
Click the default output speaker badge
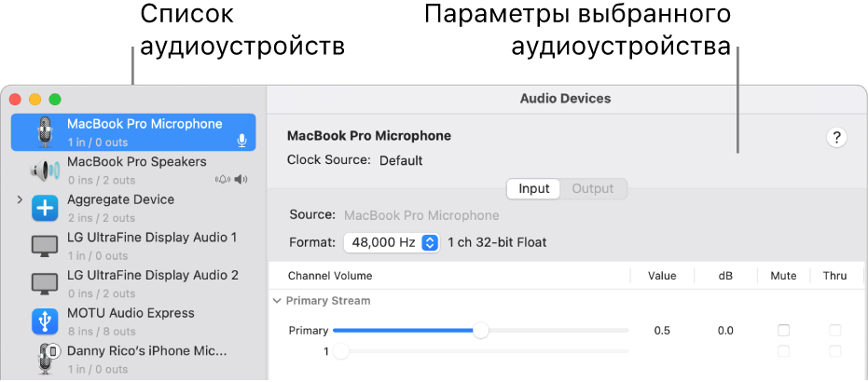pos(242,179)
